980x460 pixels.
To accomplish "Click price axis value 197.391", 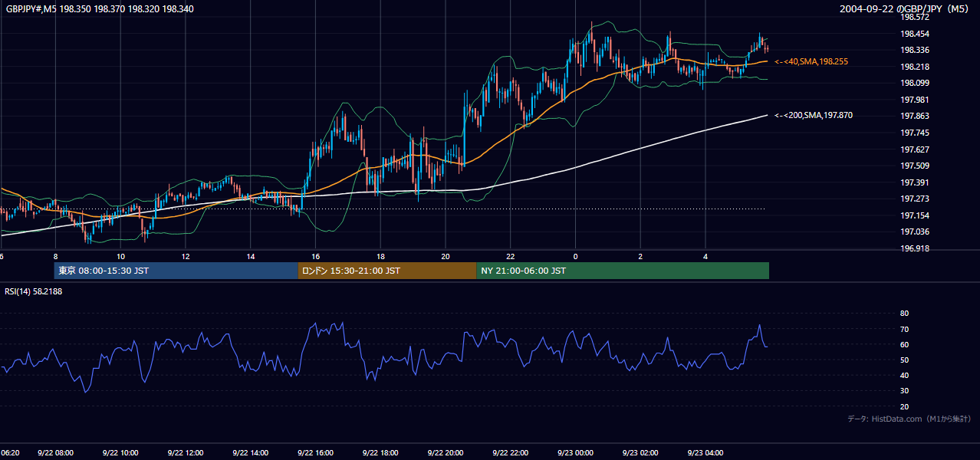I will [915, 182].
